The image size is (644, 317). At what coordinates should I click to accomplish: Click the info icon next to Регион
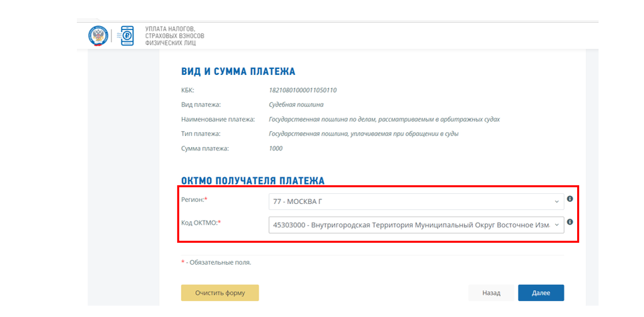click(x=570, y=199)
